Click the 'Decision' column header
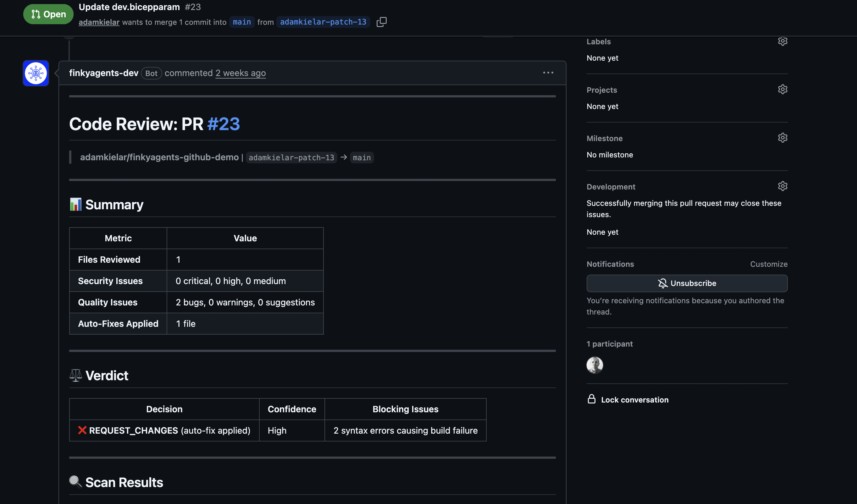The image size is (857, 504). click(x=164, y=409)
